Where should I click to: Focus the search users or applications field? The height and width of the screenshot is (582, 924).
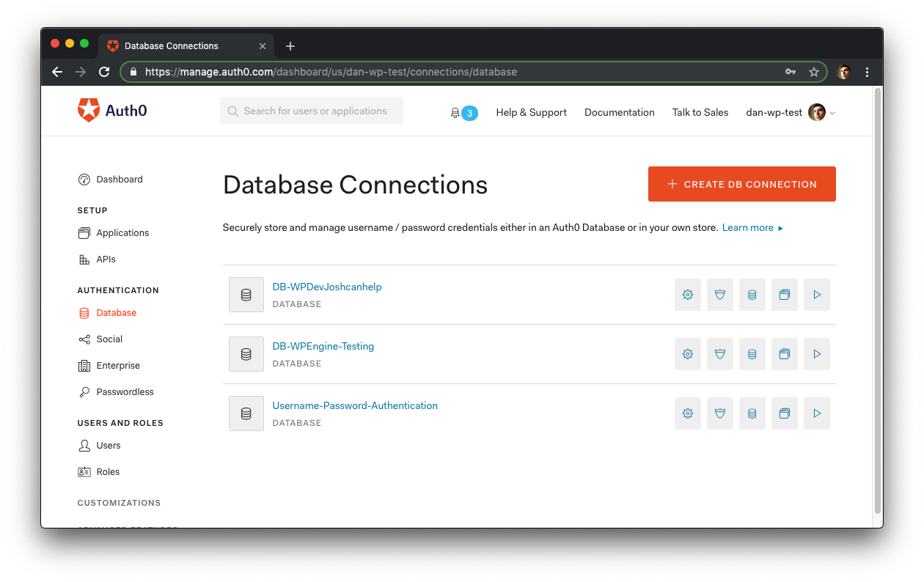pyautogui.click(x=312, y=111)
